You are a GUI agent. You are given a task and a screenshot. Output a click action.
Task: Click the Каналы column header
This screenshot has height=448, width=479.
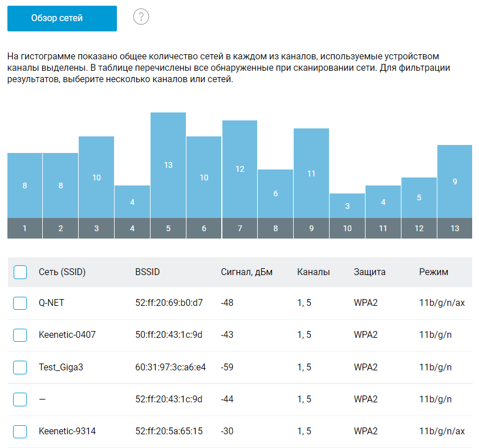313,272
